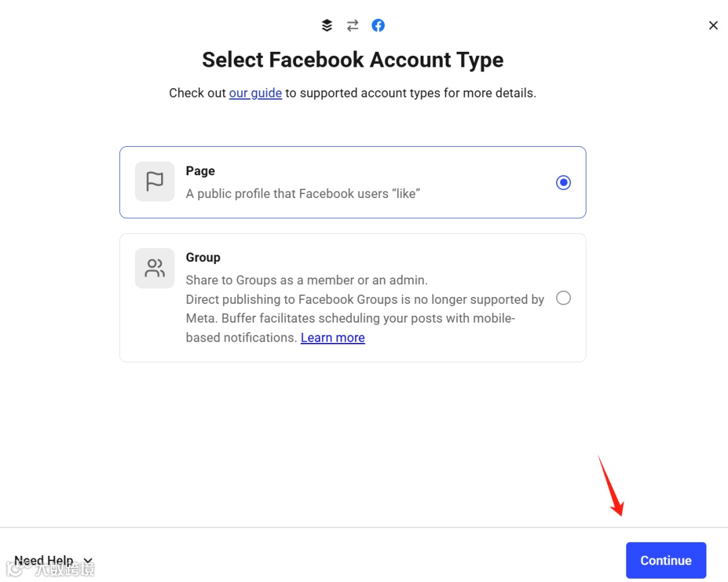The height and width of the screenshot is (582, 728).
Task: Click the two-way swap arrows icon
Action: pyautogui.click(x=353, y=26)
